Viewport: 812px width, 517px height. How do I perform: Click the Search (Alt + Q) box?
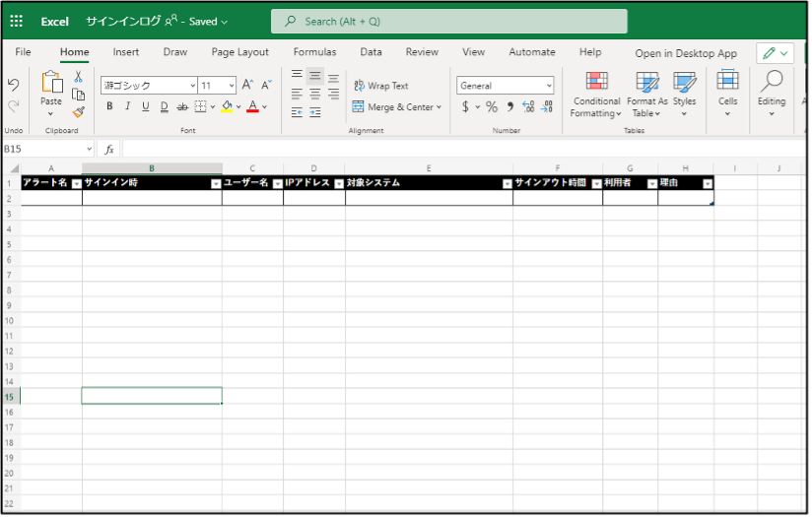(x=448, y=21)
